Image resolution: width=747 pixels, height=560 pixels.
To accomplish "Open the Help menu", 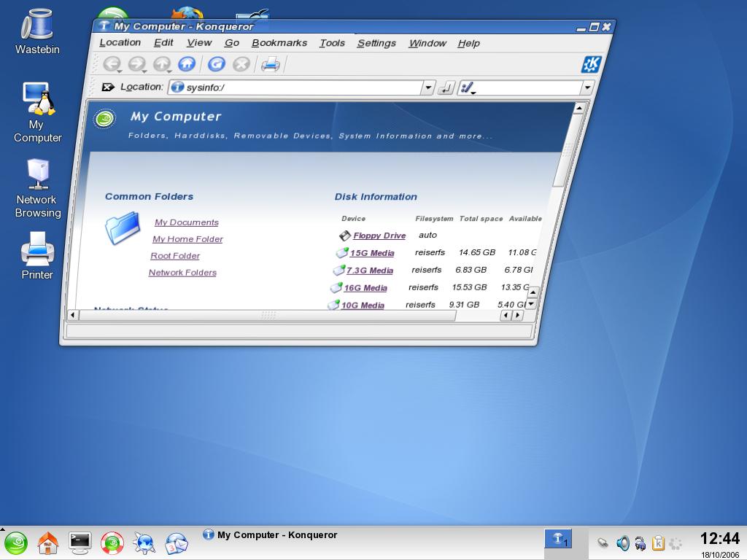I will pyautogui.click(x=469, y=43).
